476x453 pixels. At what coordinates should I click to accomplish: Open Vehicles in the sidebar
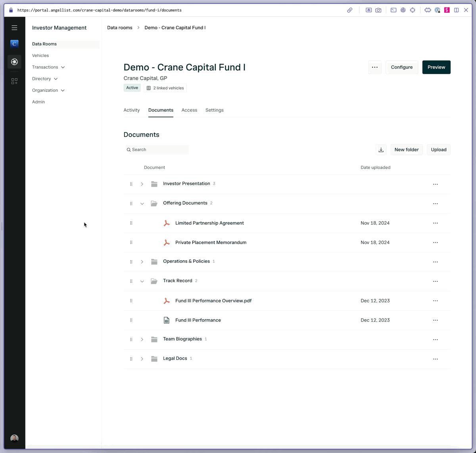(40, 55)
